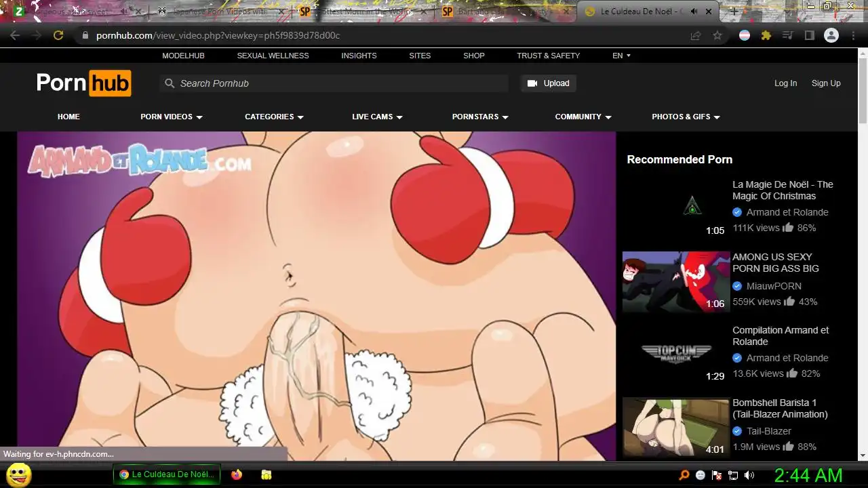Reload the page with the refresh button
This screenshot has width=868, height=488.
[x=58, y=35]
